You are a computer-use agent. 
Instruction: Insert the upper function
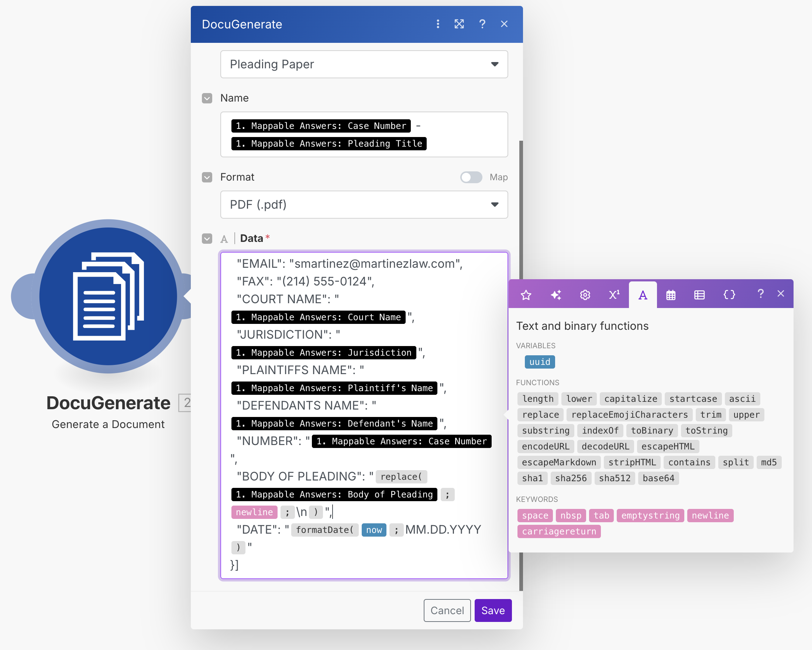pyautogui.click(x=746, y=414)
